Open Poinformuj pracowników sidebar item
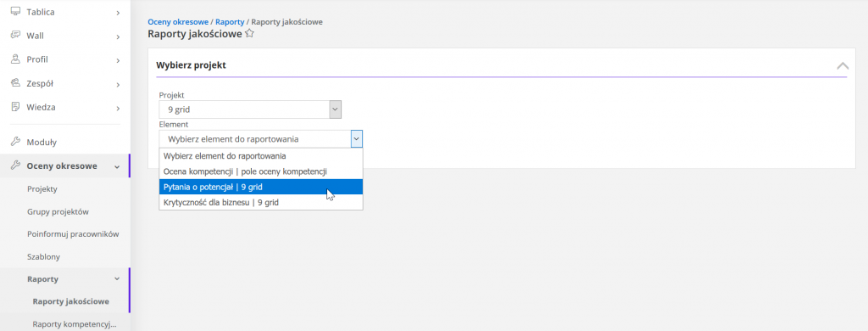This screenshot has height=331, width=868. point(73,234)
